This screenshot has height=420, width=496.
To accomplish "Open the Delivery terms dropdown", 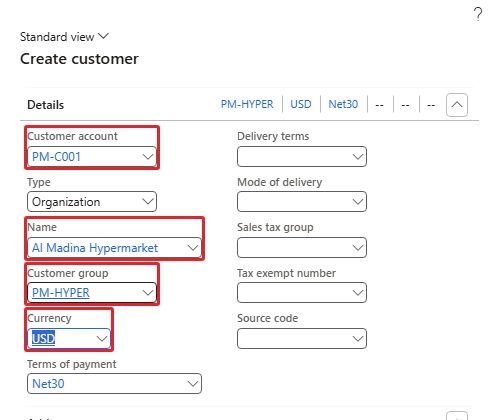I will point(302,157).
